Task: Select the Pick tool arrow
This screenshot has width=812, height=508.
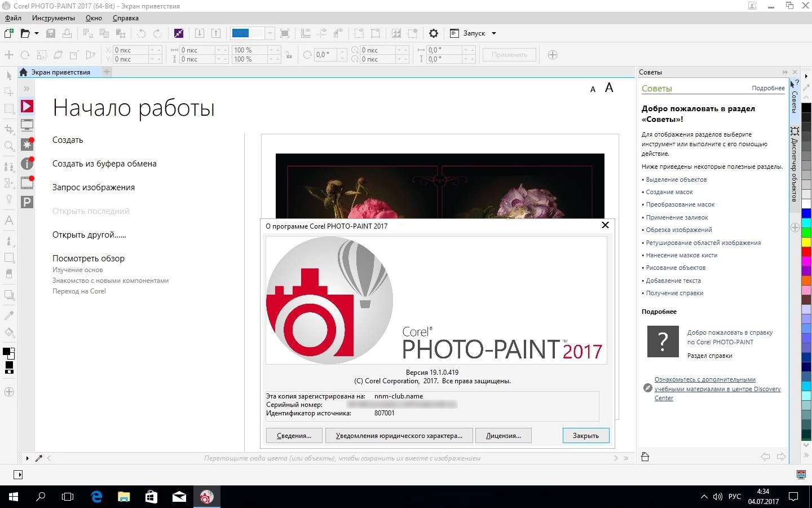Action: point(9,76)
